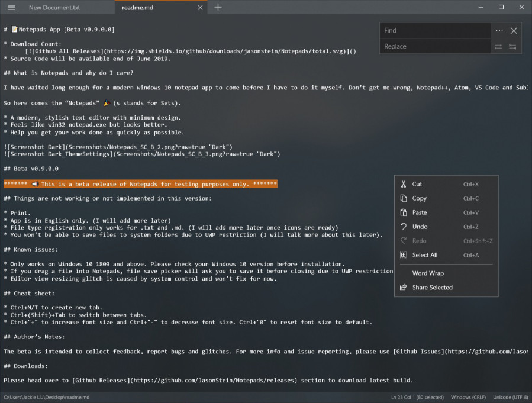This screenshot has height=403, width=532.
Task: Click the "## Downloads:" heading
Action: tap(26, 366)
